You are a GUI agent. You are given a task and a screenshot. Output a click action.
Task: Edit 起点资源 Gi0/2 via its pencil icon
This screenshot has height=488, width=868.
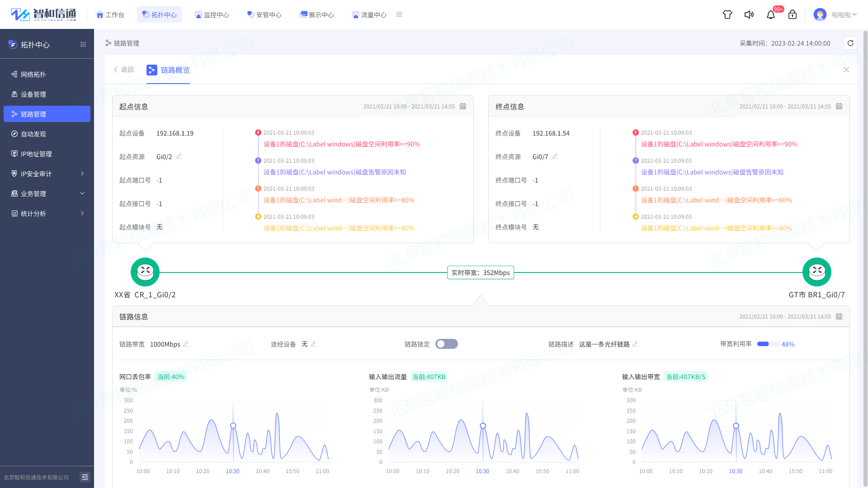[x=179, y=156]
